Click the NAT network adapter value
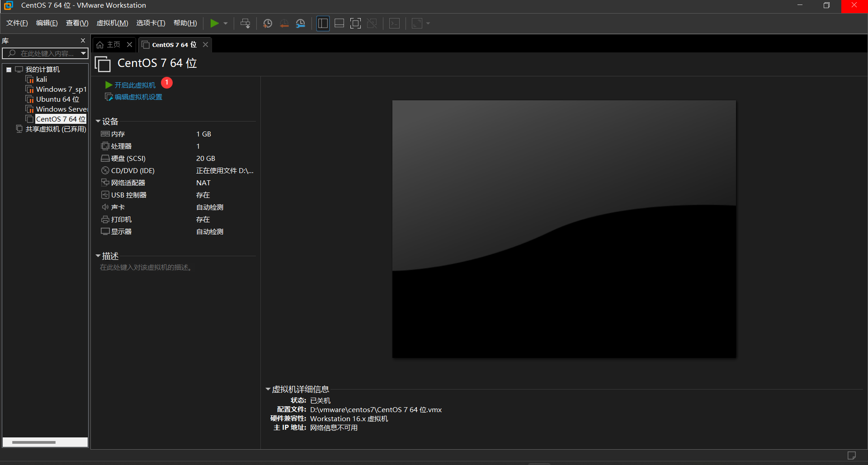 [x=203, y=183]
